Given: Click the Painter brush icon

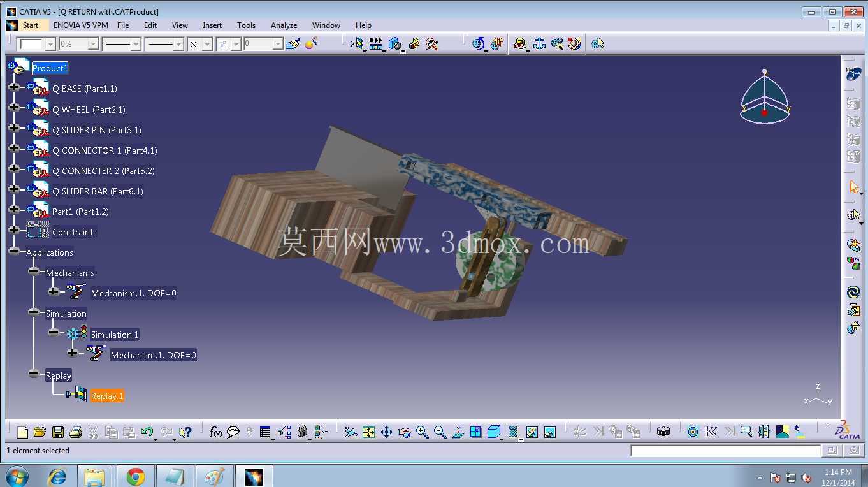Looking at the screenshot, I should (293, 43).
